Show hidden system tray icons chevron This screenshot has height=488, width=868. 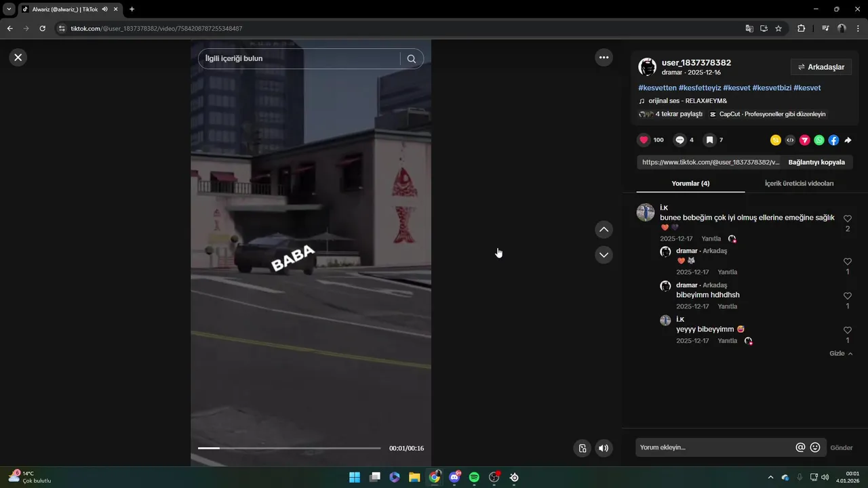[770, 477]
